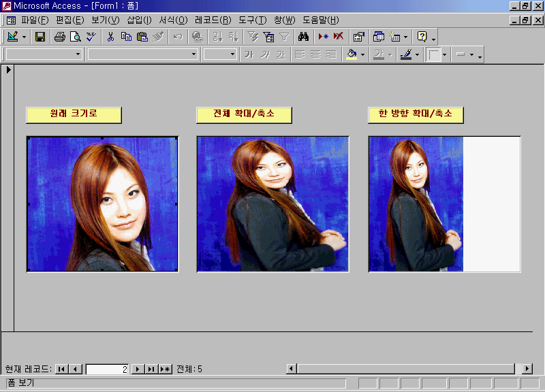Screen dimensions: 545x392
Task: Apply the Fill/Back Color bucket
Action: (x=352, y=54)
